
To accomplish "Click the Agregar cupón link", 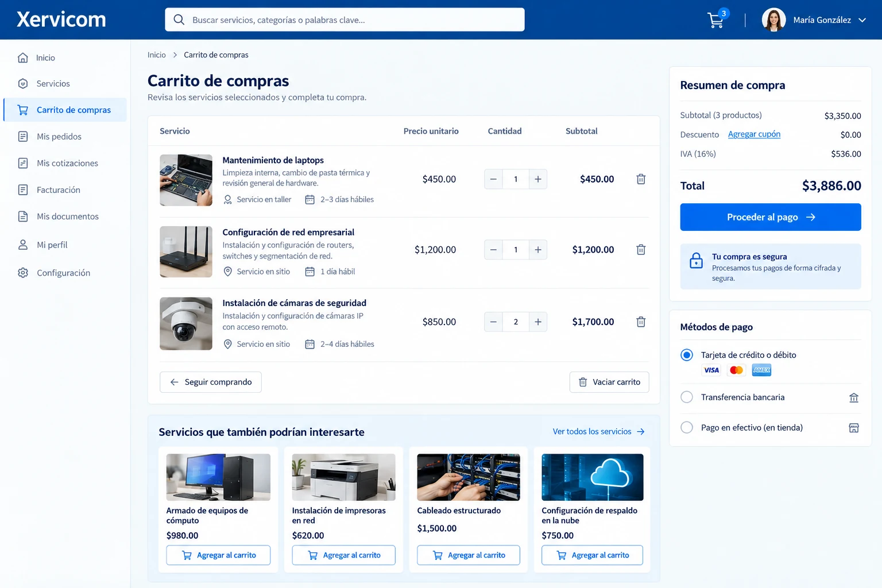I will (754, 134).
